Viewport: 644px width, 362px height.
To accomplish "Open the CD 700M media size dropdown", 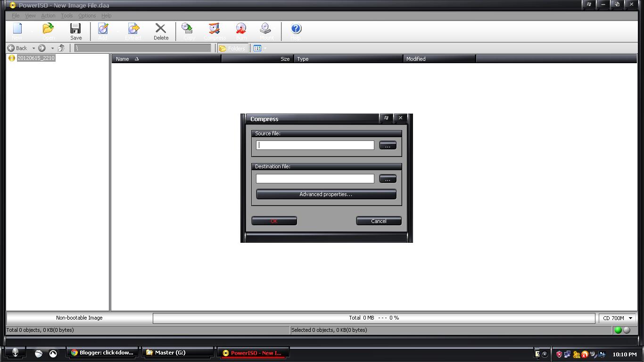I will pos(618,318).
